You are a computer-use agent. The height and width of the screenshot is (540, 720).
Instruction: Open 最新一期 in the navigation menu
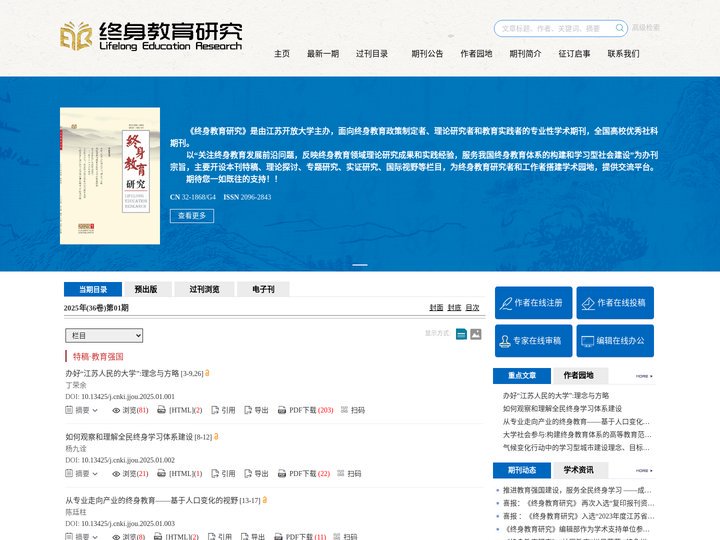(x=323, y=54)
